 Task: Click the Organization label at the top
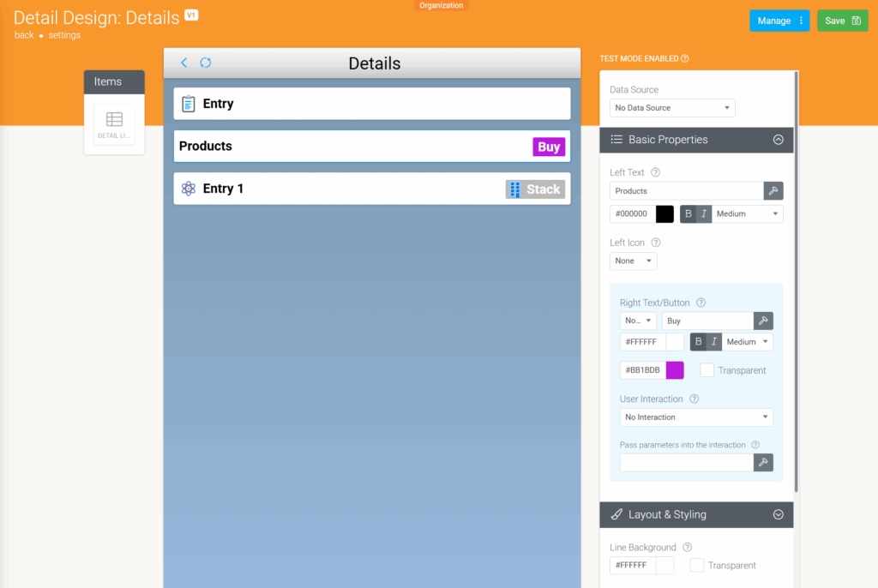tap(442, 5)
